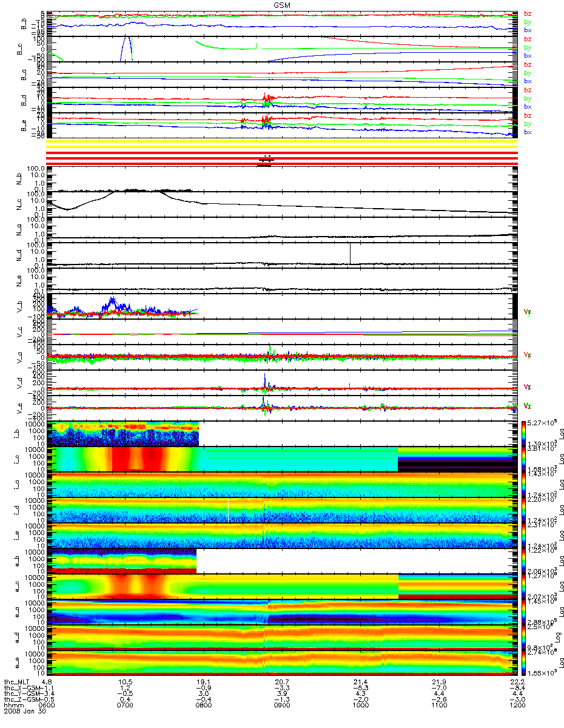Image resolution: width=564 pixels, height=728 pixels.
Task: Click the X-GSM value -7.0
Action: (438, 687)
